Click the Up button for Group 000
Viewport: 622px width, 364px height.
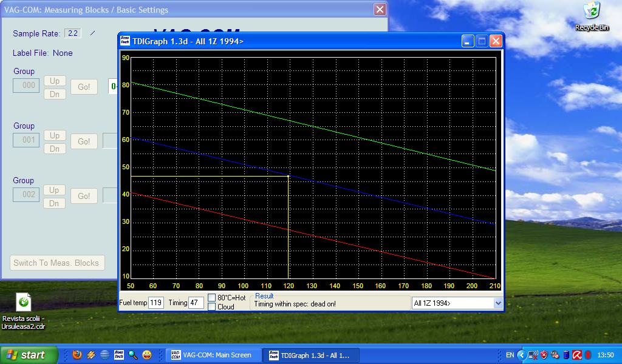pyautogui.click(x=55, y=81)
